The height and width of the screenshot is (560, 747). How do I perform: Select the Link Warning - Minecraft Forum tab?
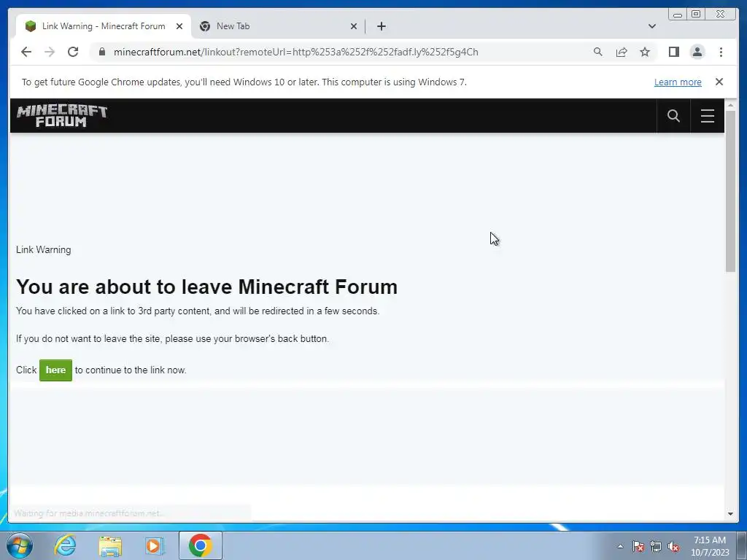click(104, 26)
